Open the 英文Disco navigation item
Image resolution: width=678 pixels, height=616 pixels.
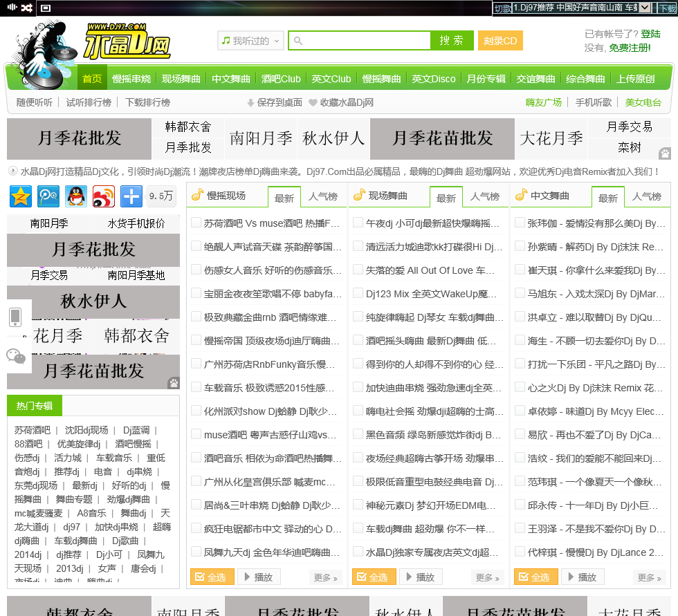[434, 79]
